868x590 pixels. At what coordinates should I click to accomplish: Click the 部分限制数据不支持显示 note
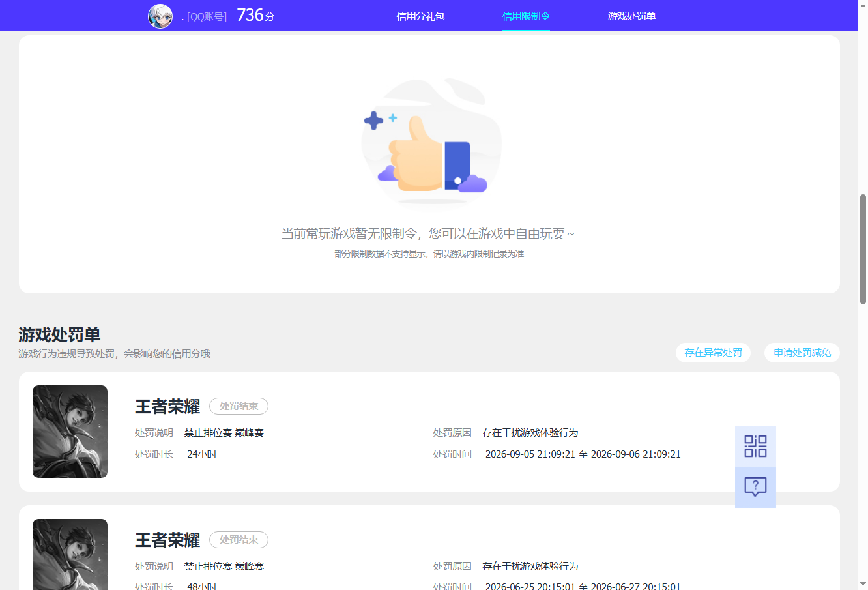coord(429,254)
